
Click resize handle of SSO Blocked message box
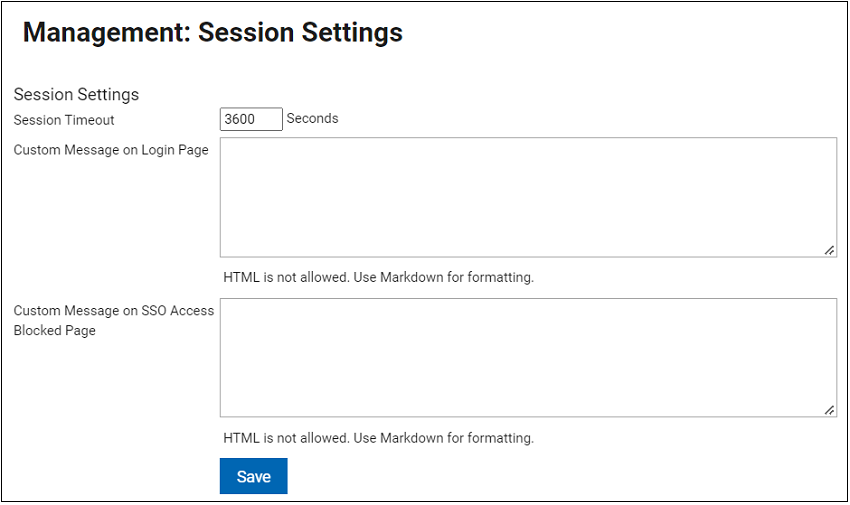tap(830, 410)
